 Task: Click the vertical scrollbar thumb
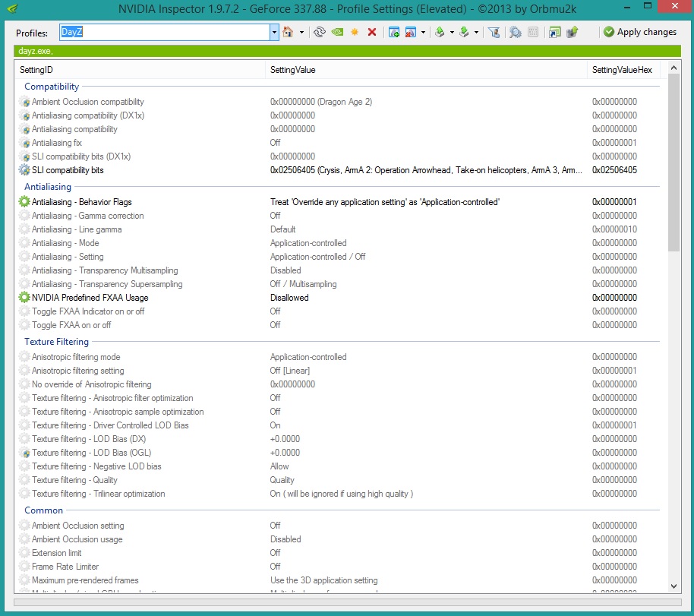click(x=673, y=163)
